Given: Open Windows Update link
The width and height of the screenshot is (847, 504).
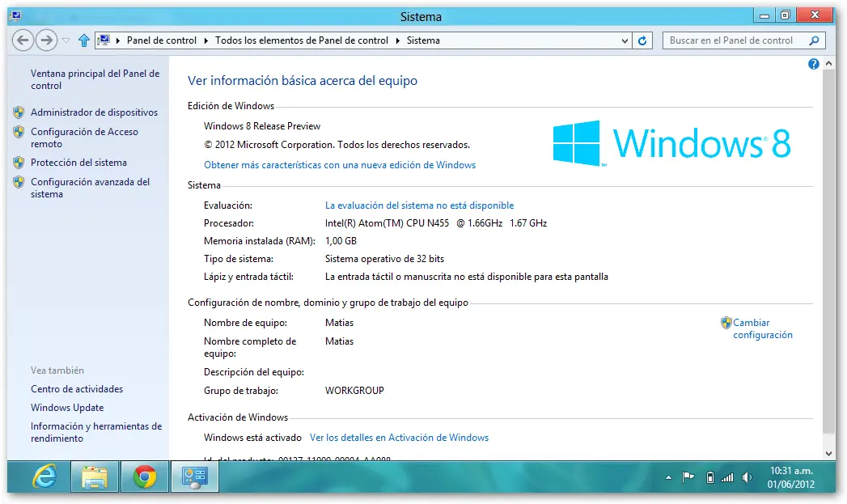Looking at the screenshot, I should (67, 408).
